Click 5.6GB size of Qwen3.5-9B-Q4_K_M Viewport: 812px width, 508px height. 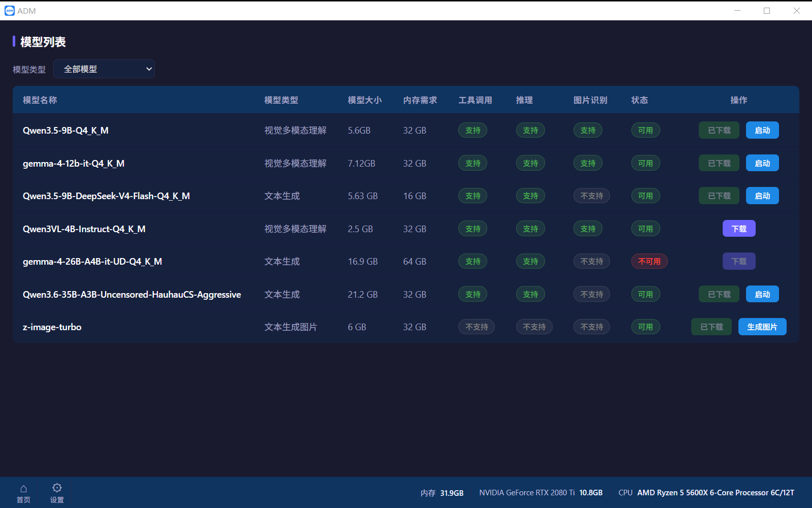(359, 131)
